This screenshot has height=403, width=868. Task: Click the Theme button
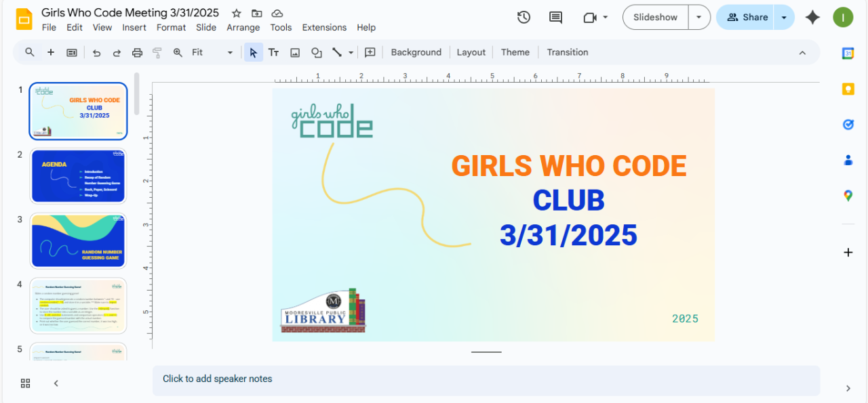pos(515,52)
